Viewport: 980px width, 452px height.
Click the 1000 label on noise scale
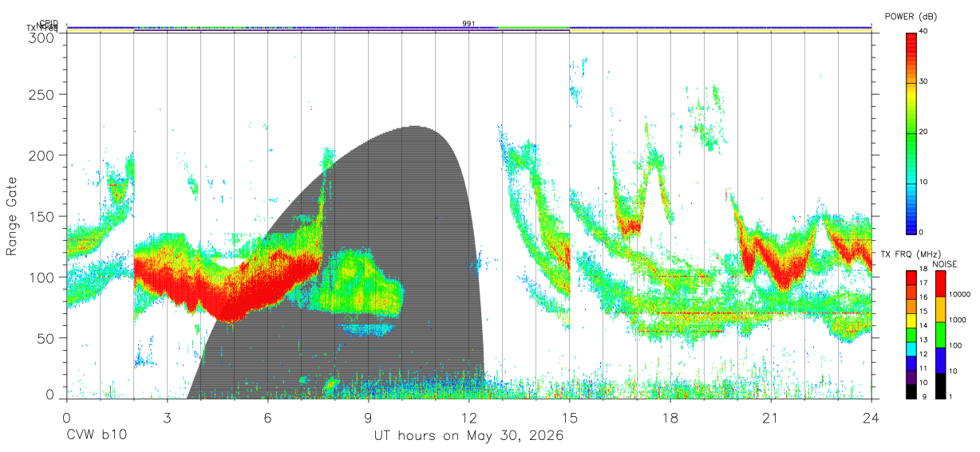click(958, 320)
